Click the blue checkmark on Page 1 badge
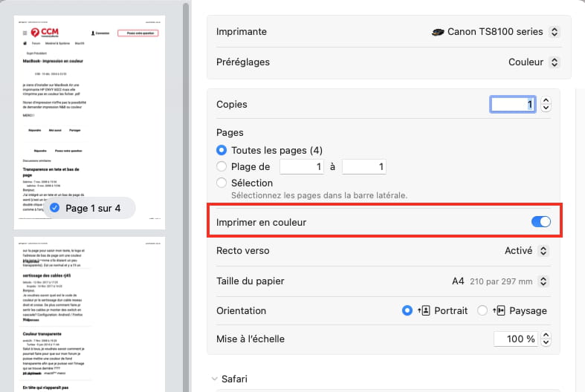 [54, 208]
